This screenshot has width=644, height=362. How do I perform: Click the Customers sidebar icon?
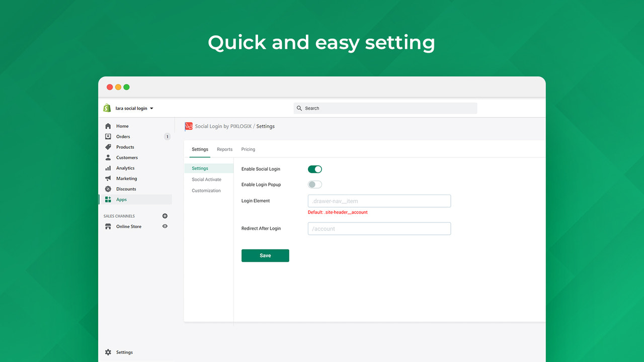tap(108, 157)
